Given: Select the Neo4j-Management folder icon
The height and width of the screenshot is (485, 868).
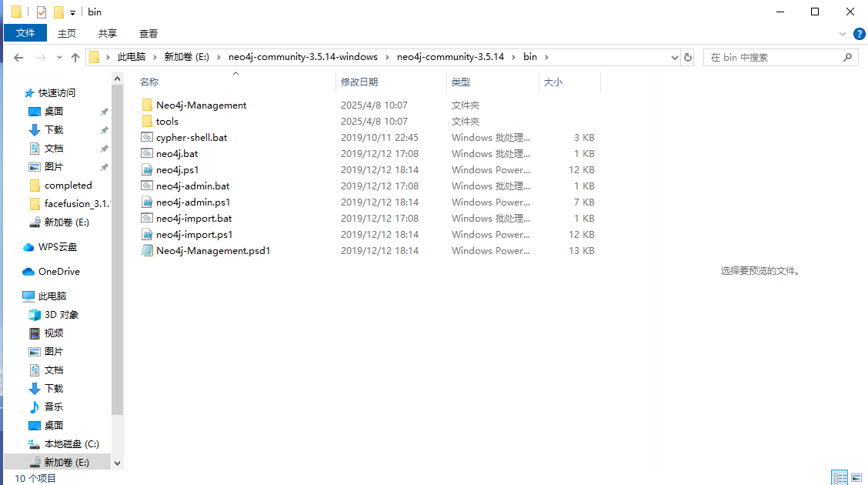Looking at the screenshot, I should tap(147, 105).
